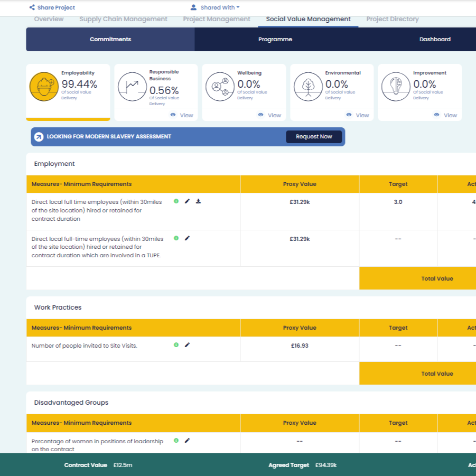
Task: Click LOOKING FOR MODERN SLAVERY ASSESSMENT text
Action: pos(109,137)
